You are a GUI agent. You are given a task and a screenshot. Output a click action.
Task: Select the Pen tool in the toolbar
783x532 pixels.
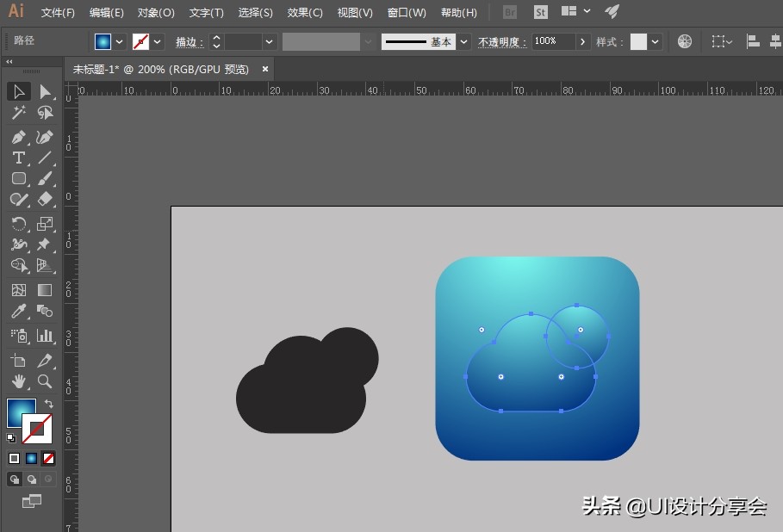click(x=19, y=136)
